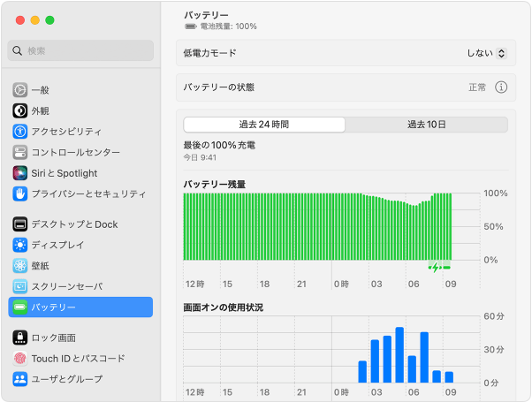Image resolution: width=532 pixels, height=402 pixels.
Task: Select ユーザとグループ label
Action: point(67,379)
